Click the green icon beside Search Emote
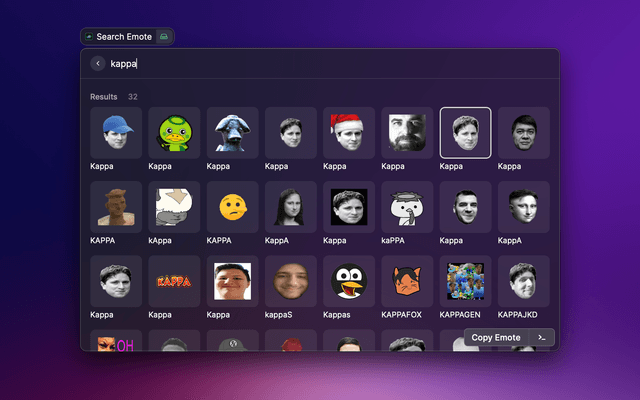 click(x=164, y=36)
